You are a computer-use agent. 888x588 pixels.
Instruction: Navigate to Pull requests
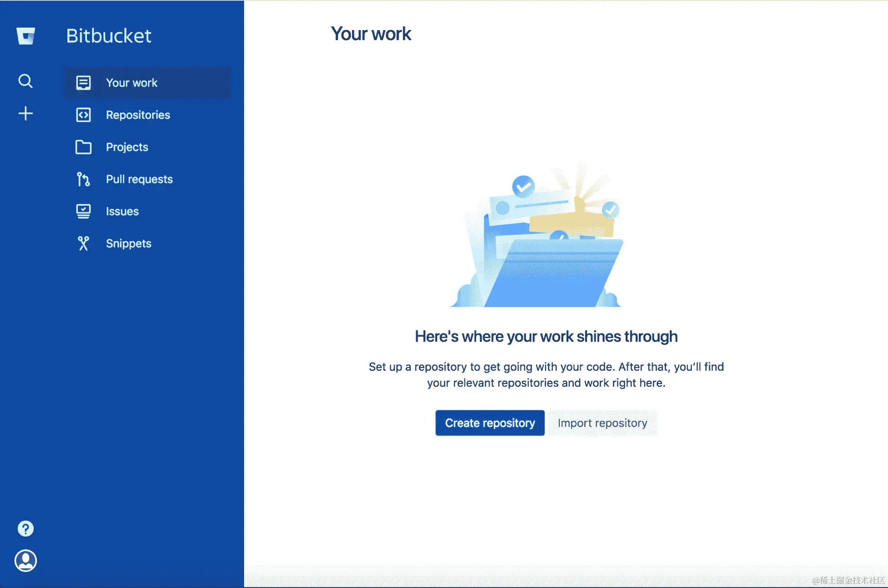click(139, 179)
